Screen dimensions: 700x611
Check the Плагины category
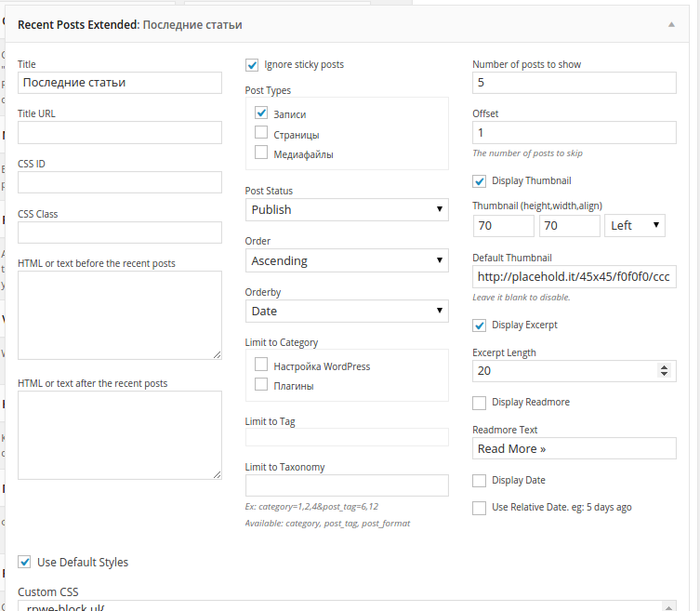tap(261, 384)
